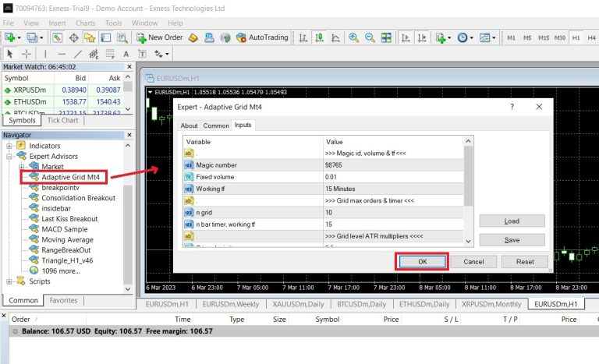Open the File menu
Viewport: 599px width, 364px height.
pyautogui.click(x=8, y=23)
